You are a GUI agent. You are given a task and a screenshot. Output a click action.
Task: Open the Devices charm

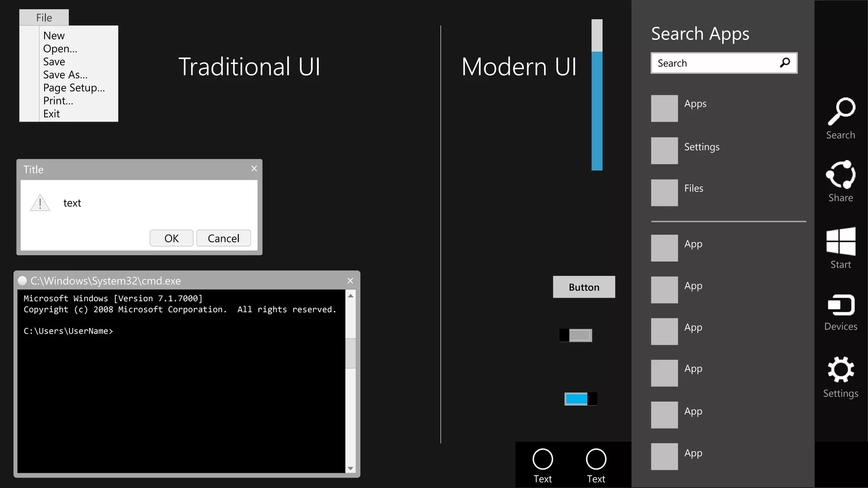841,305
